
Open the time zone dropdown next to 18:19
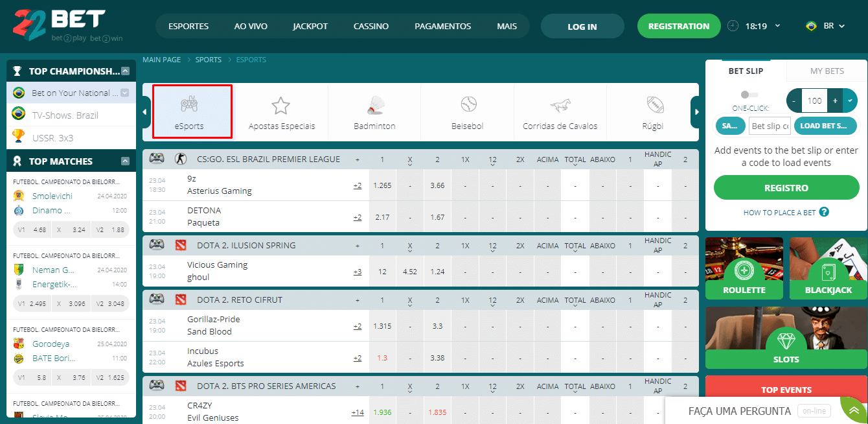click(778, 26)
